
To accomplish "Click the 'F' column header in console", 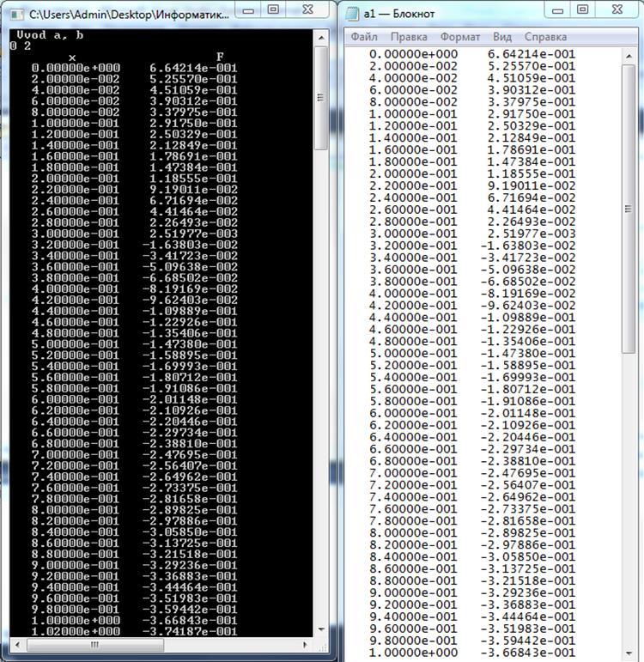I will pos(220,57).
